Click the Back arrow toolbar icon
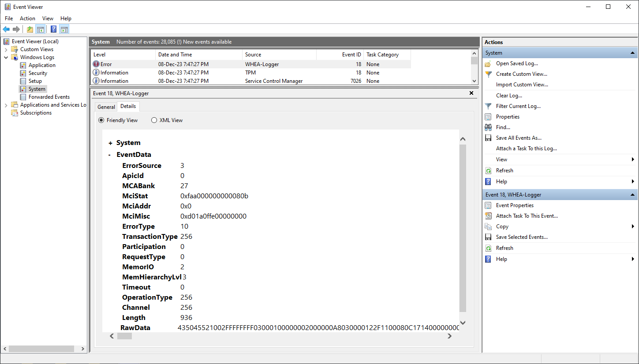The width and height of the screenshot is (639, 364). [x=6, y=30]
